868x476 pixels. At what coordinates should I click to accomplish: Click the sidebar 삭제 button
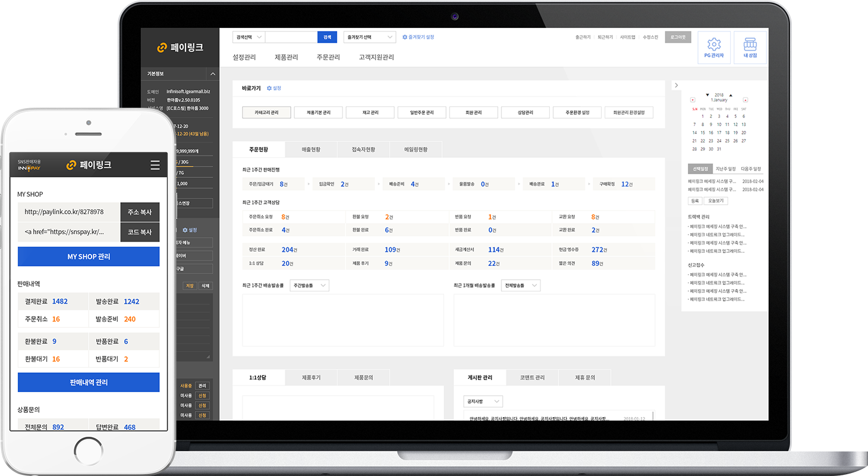pos(205,286)
